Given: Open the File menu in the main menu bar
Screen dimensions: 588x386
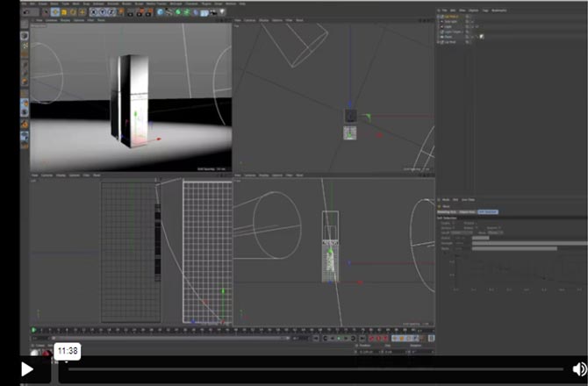Looking at the screenshot, I should point(24,4).
